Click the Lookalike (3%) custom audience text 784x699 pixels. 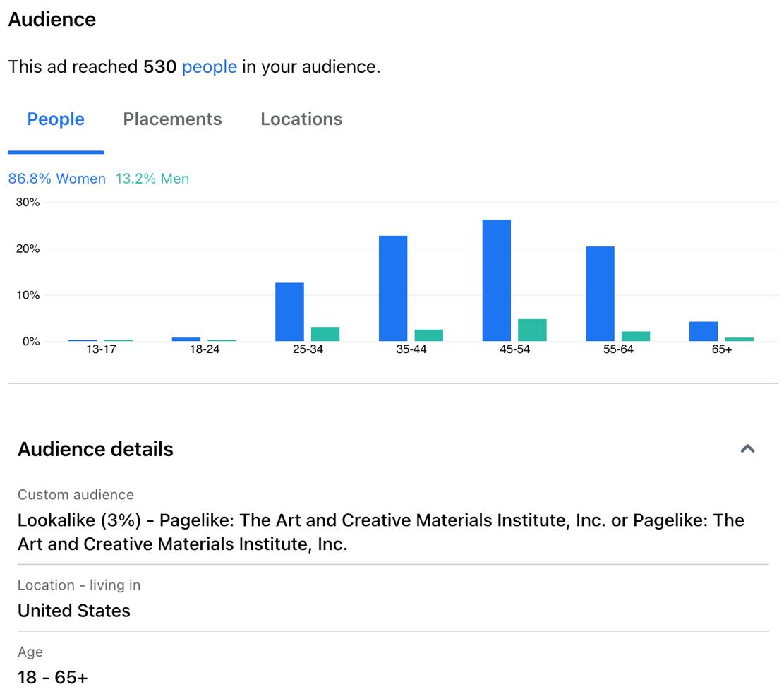tap(381, 532)
